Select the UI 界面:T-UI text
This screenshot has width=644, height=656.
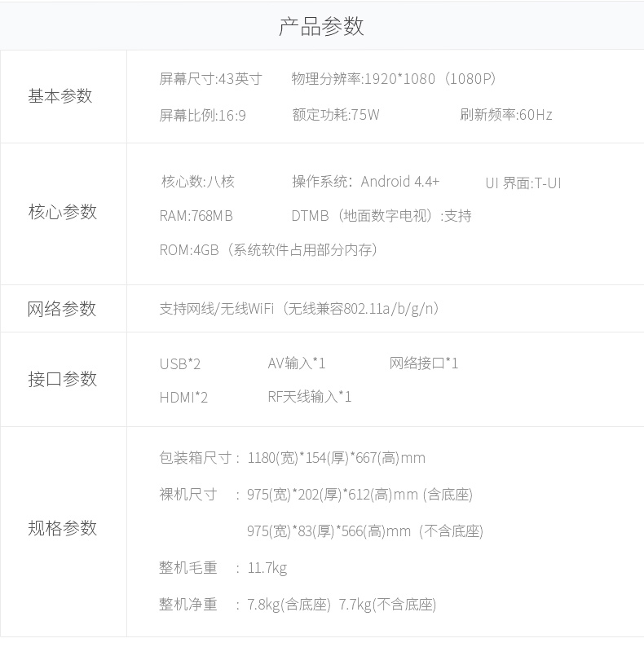pyautogui.click(x=523, y=183)
